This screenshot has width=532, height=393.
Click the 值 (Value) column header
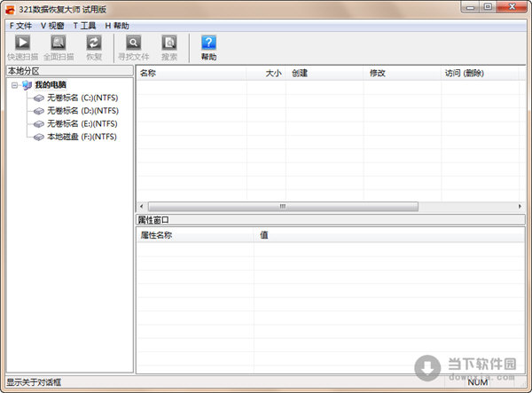click(389, 235)
